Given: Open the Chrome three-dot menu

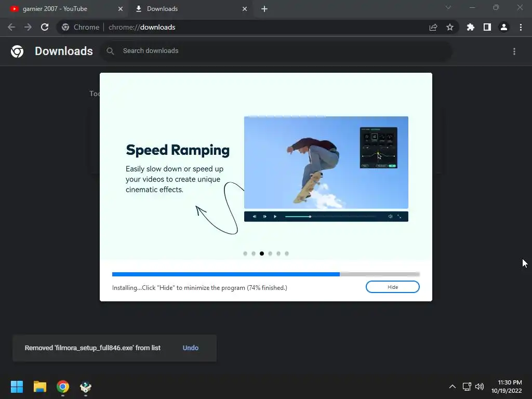Looking at the screenshot, I should click(x=521, y=27).
